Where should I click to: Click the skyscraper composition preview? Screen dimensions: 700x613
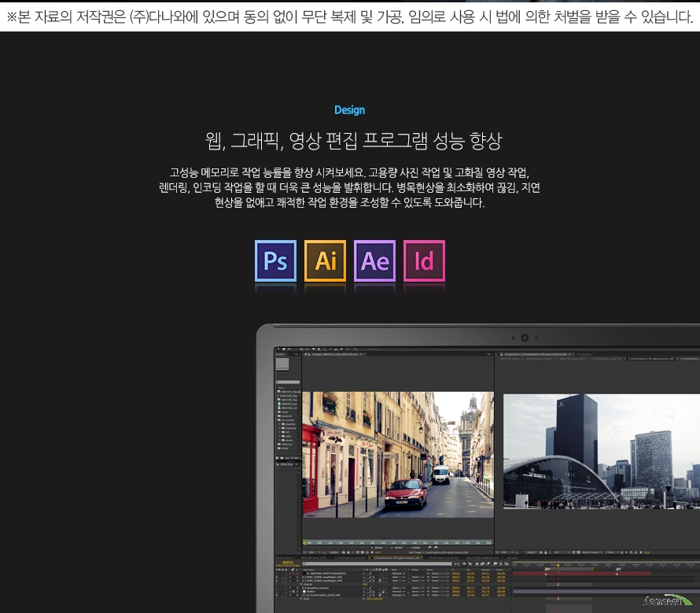602,451
